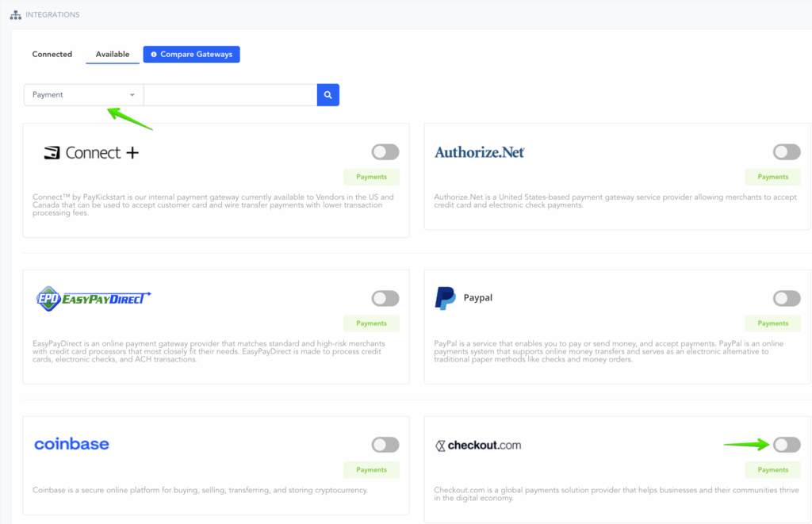The width and height of the screenshot is (812, 524).
Task: Click the Payments tag on Paypal card
Action: [772, 323]
